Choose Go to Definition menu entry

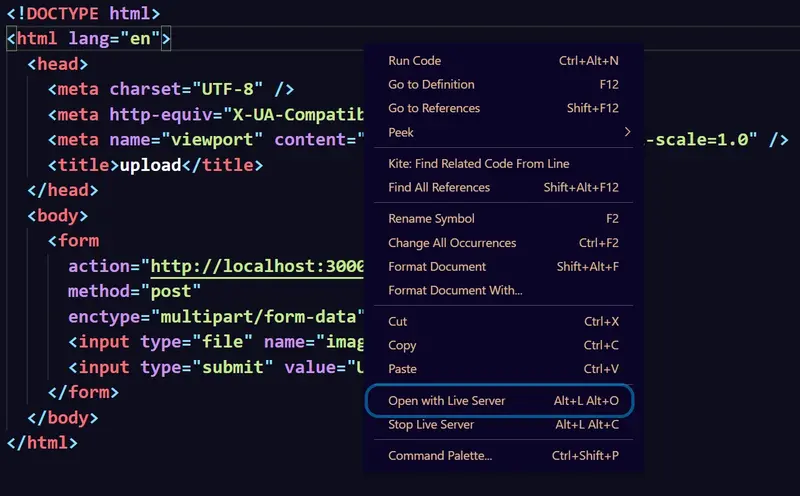coord(431,85)
